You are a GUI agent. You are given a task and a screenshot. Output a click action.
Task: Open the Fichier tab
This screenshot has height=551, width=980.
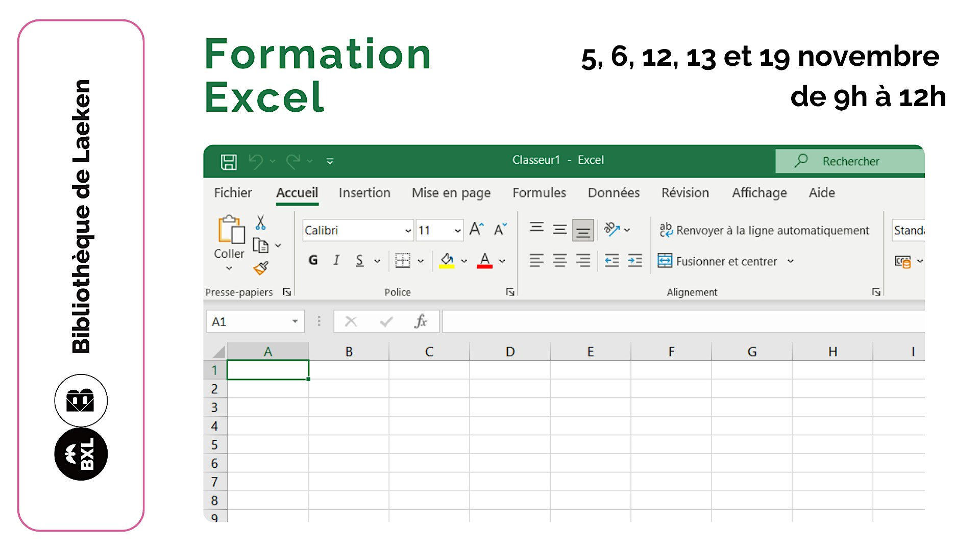coord(233,193)
